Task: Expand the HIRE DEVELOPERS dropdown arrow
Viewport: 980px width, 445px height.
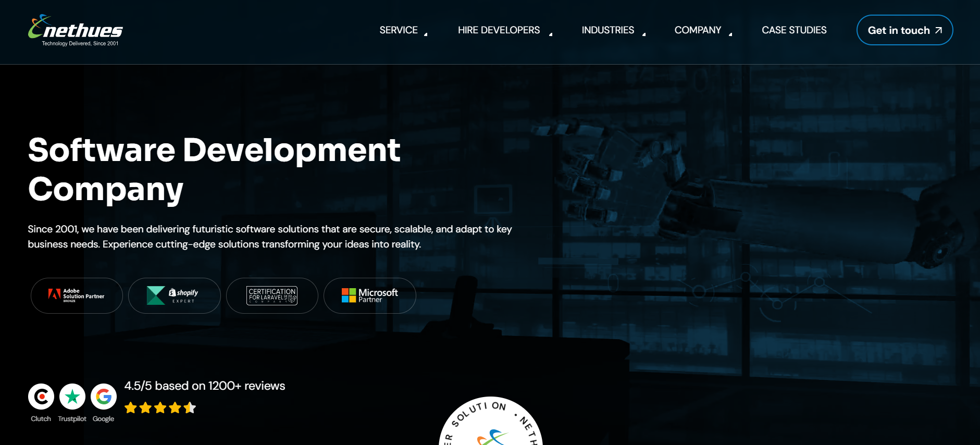Action: 551,34
